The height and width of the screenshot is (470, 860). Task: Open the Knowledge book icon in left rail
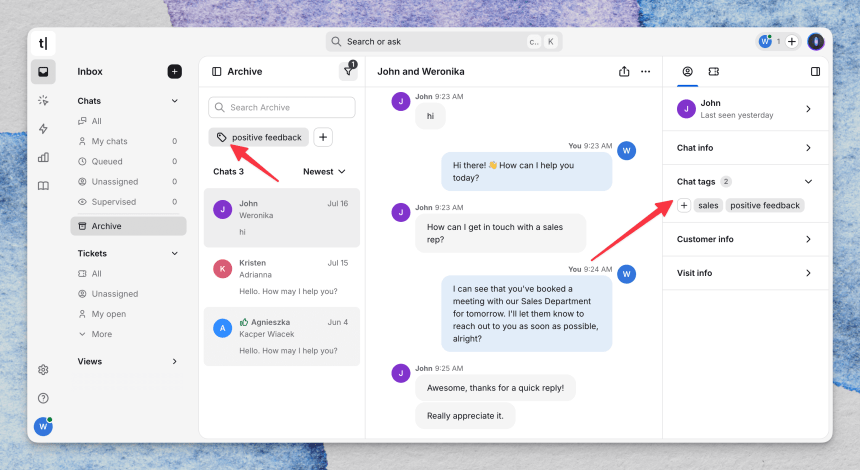point(43,186)
